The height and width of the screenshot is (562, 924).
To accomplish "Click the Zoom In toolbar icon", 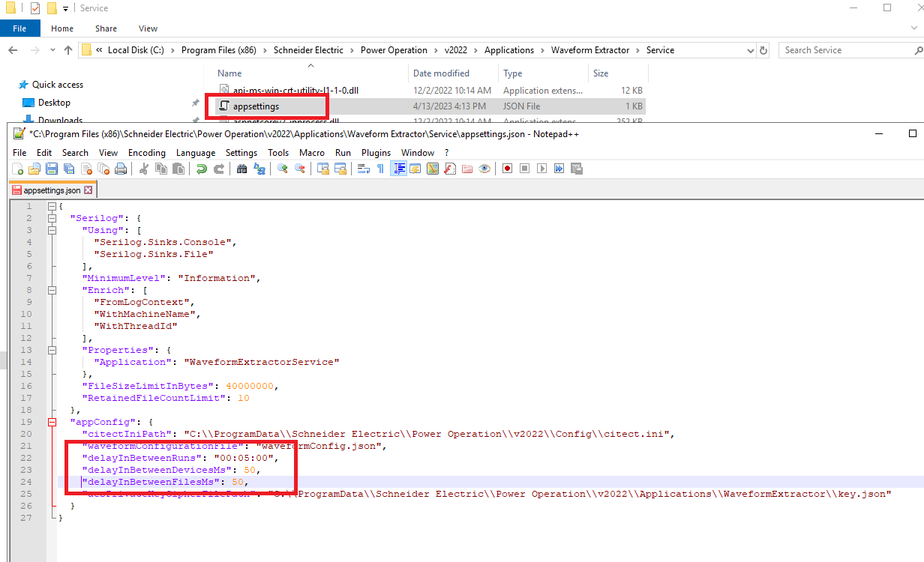I will (283, 169).
